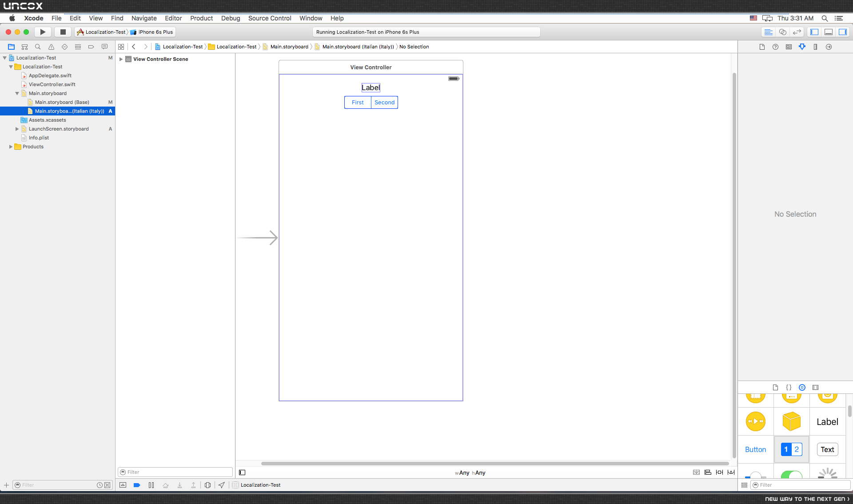
Task: Open Resolve Auto Layout Issues tool
Action: [x=731, y=472]
